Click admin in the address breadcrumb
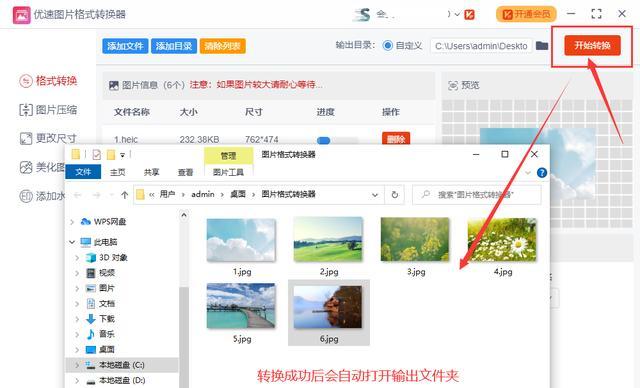640x388 pixels. 202,194
